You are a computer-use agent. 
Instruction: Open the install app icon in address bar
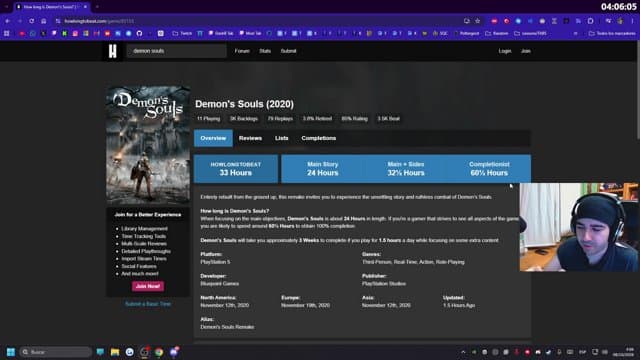pyautogui.click(x=467, y=21)
